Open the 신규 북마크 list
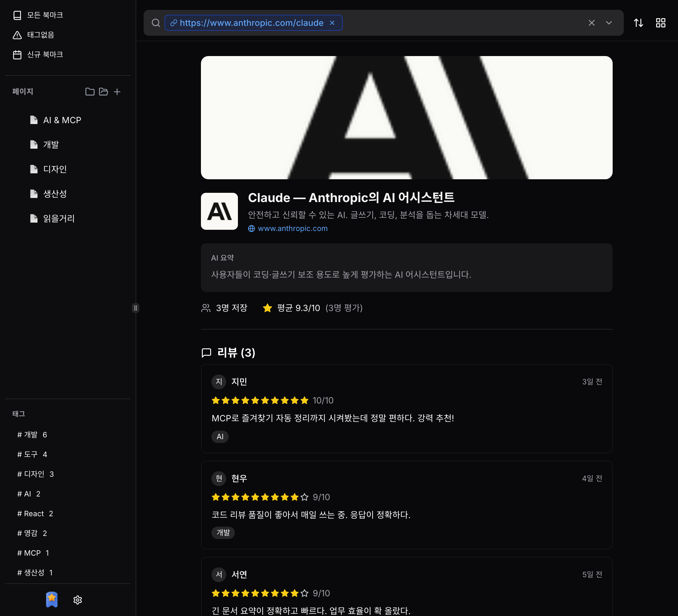Image resolution: width=678 pixels, height=616 pixels. tap(38, 55)
